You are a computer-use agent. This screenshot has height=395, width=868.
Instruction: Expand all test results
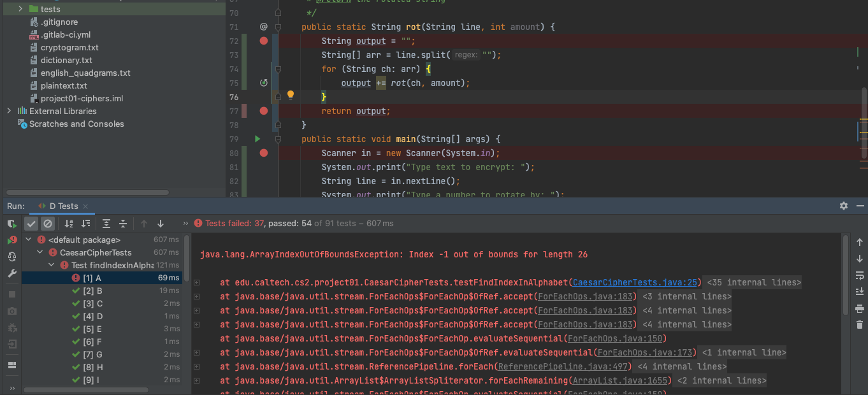[106, 224]
